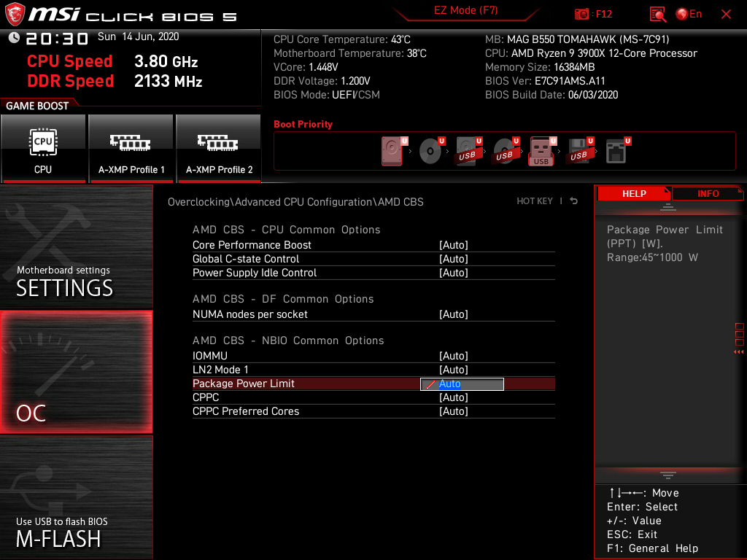Click the triple arrow side panel collapse icon
Viewport: 747px width, 560px height.
point(738,352)
